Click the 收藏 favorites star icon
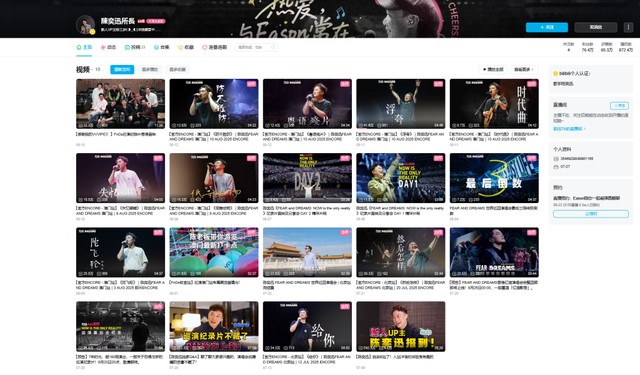The height and width of the screenshot is (375, 640). pos(180,47)
